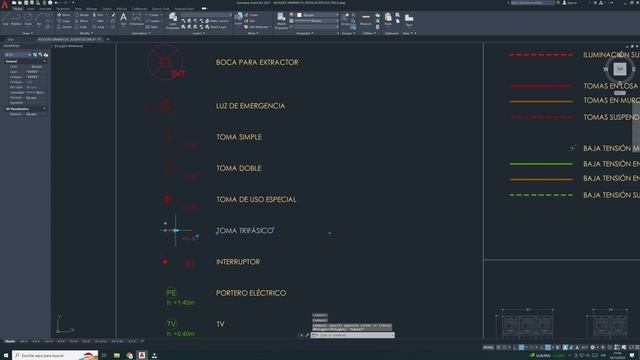The image size is (640, 360).
Task: Collapse the 3D Visualization section
Action: click(x=44, y=109)
